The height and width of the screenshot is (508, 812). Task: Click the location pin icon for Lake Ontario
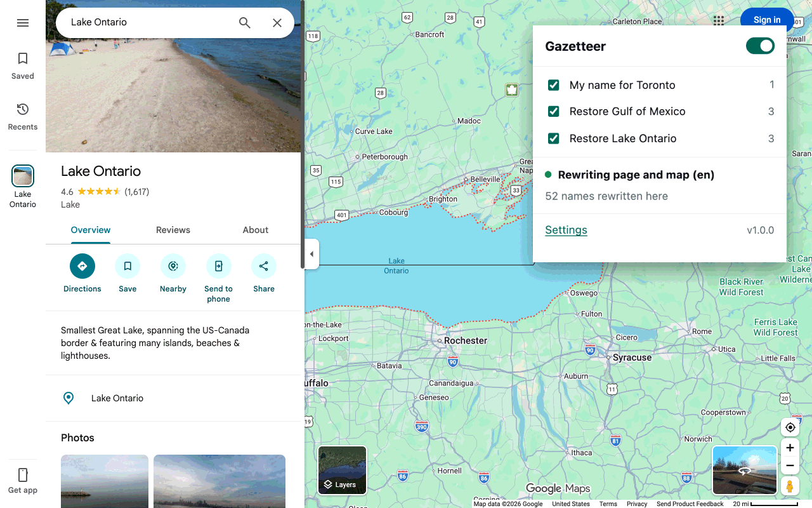69,398
